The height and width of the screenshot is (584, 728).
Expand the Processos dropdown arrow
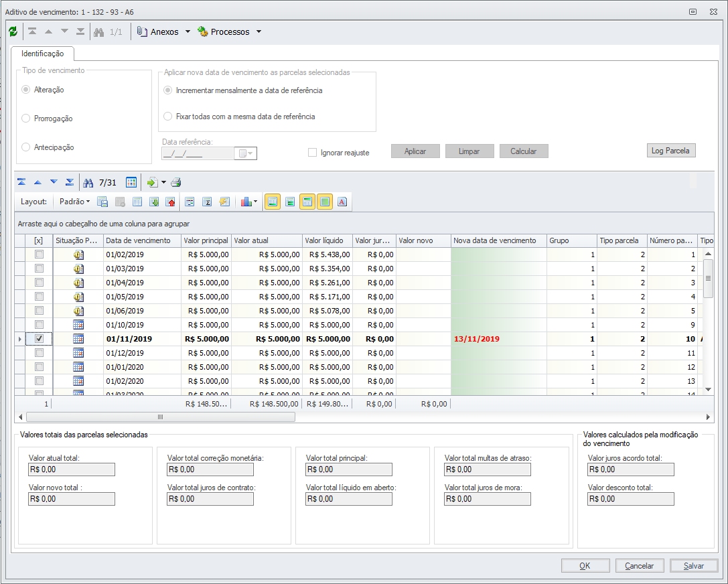click(x=259, y=31)
